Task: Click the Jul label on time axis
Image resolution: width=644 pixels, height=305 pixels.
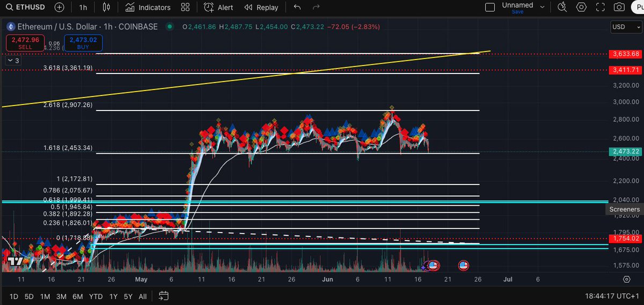Action: (x=508, y=279)
